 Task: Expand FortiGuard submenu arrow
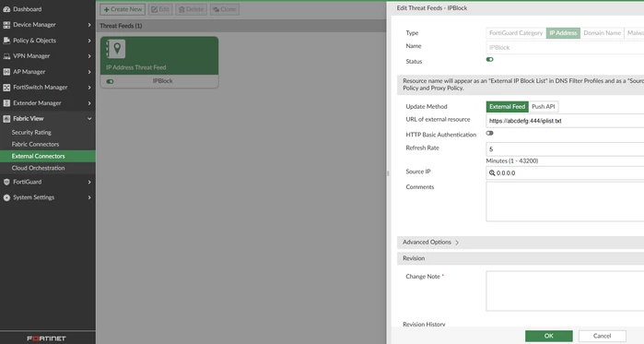pos(89,182)
